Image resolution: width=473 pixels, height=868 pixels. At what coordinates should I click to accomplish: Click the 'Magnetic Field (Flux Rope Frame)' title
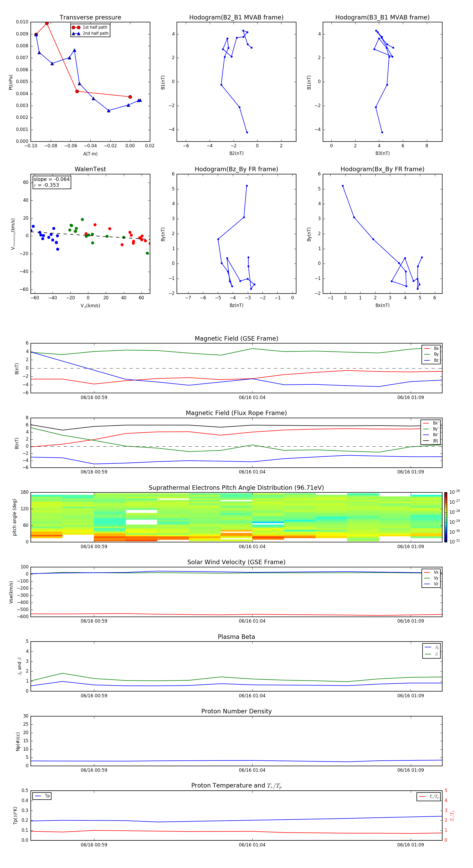[236, 413]
